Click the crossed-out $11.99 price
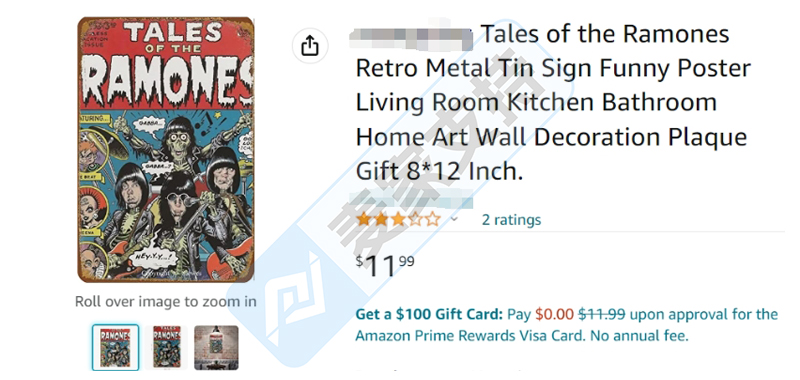The image size is (800, 380). click(x=602, y=314)
